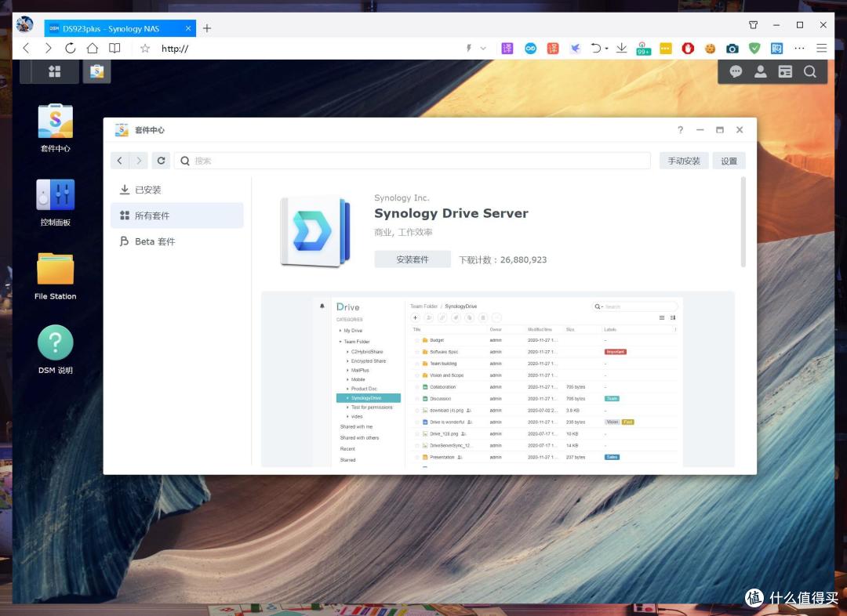Click the browser profile avatar

click(x=24, y=24)
